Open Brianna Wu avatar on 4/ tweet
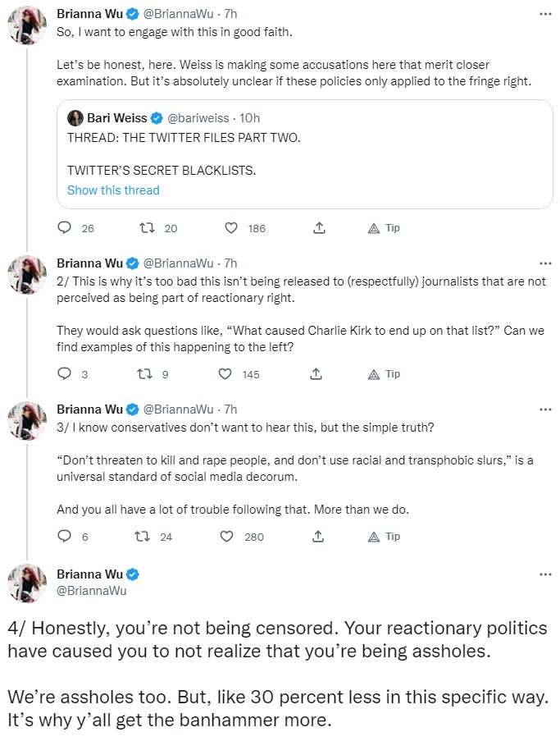This screenshot has width=560, height=741. click(27, 584)
